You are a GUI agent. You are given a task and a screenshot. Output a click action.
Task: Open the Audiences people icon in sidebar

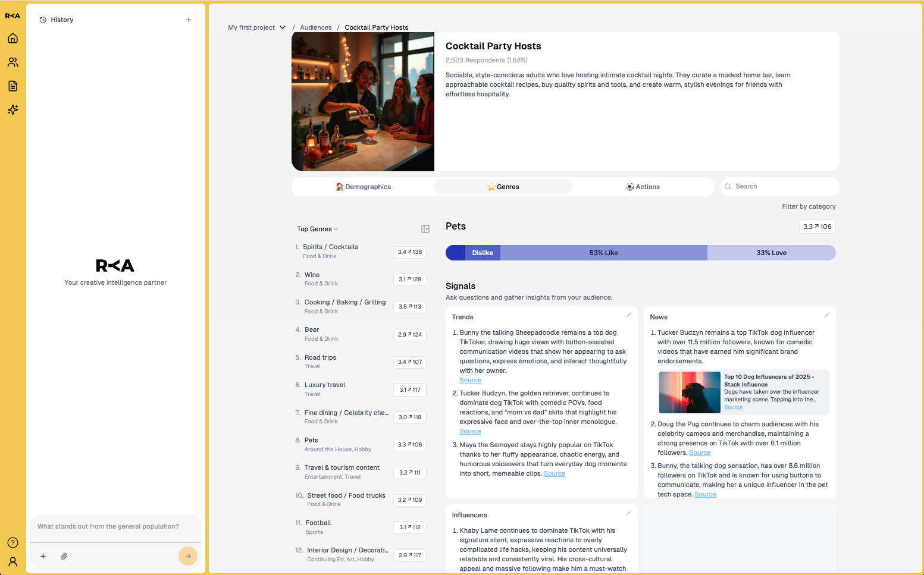pyautogui.click(x=12, y=62)
